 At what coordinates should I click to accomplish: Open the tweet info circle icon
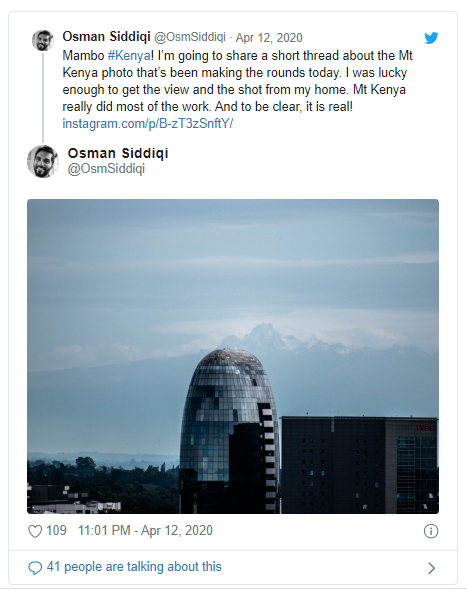coord(431,531)
